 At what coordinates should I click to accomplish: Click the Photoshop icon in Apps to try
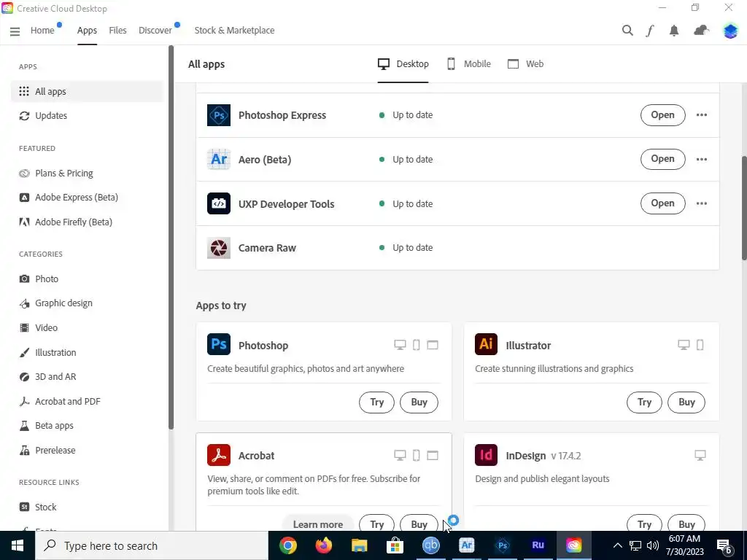pos(219,344)
